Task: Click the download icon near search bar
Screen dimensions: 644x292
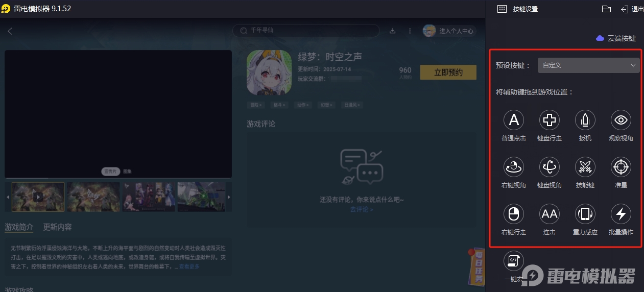Action: [393, 31]
